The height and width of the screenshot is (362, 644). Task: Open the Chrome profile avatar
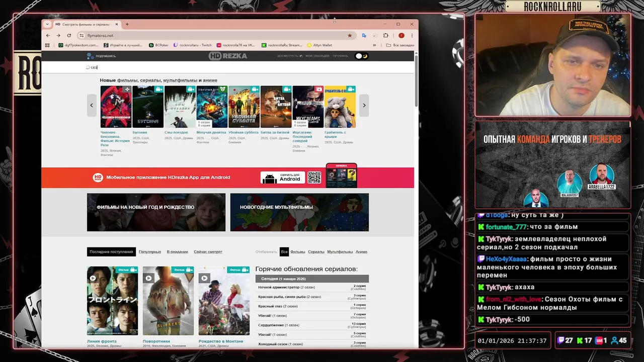pyautogui.click(x=401, y=35)
